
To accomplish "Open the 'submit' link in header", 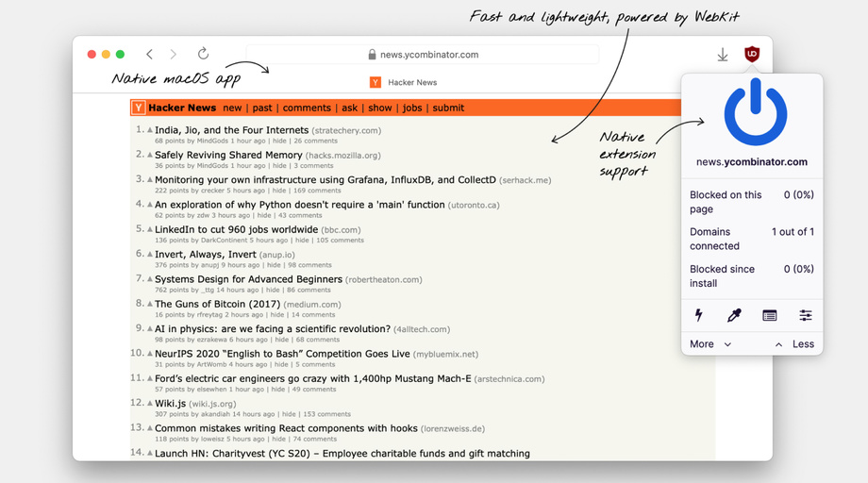I will point(448,108).
